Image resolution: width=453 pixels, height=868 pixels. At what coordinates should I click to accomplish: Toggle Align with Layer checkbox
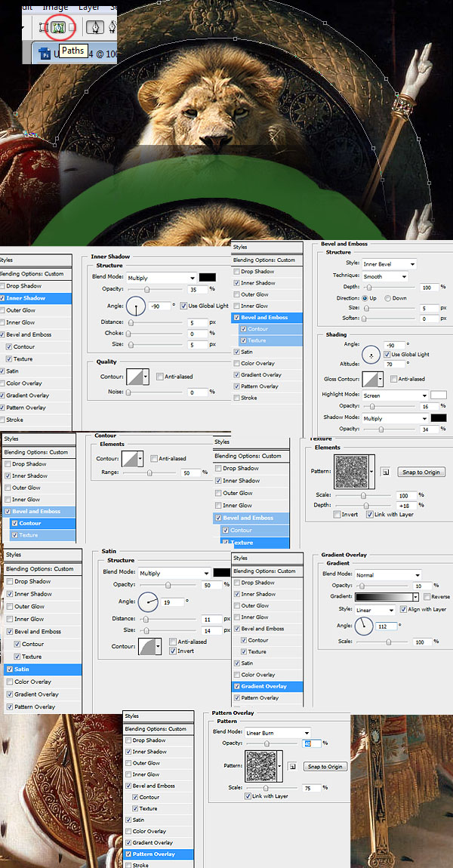pyautogui.click(x=402, y=609)
